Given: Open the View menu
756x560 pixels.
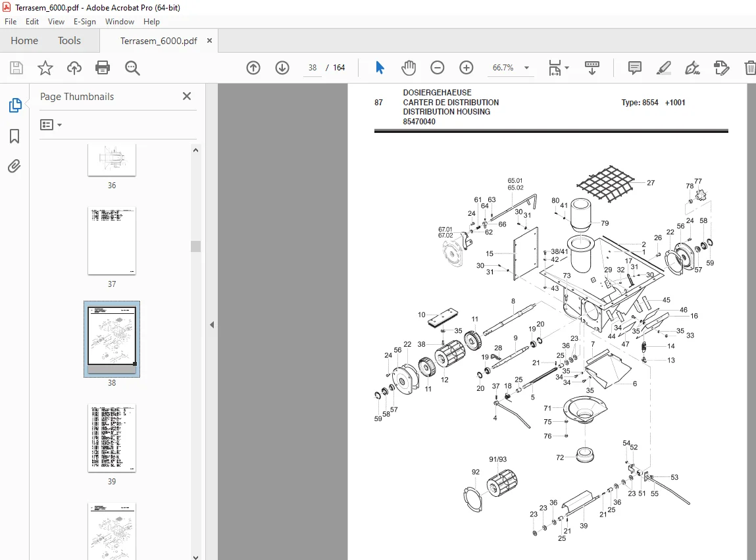Looking at the screenshot, I should [56, 22].
